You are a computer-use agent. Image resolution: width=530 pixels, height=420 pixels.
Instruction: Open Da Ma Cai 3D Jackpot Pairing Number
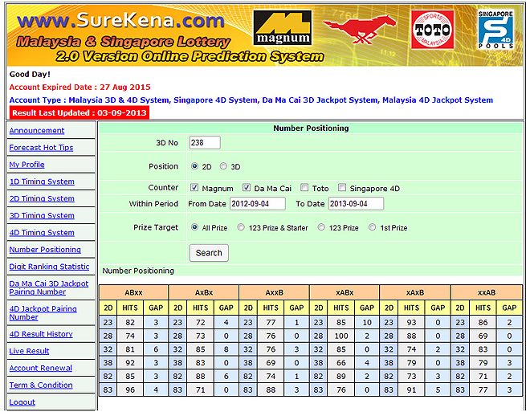[49, 287]
